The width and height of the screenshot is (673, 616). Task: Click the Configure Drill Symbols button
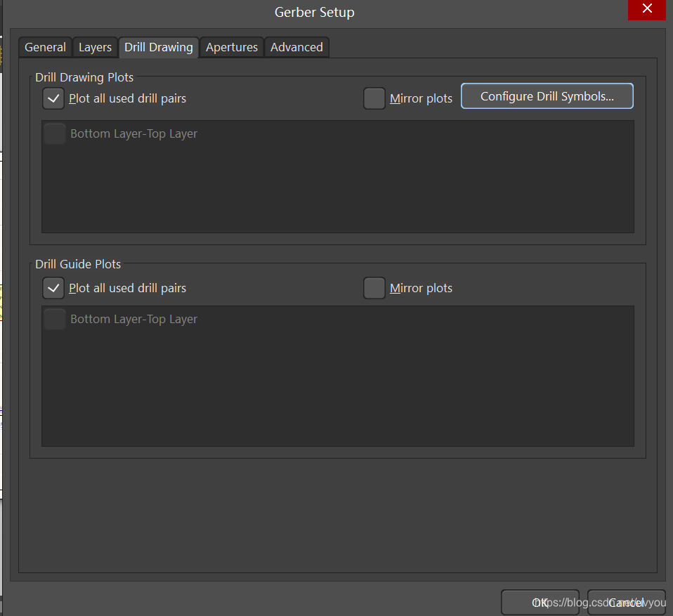[547, 96]
